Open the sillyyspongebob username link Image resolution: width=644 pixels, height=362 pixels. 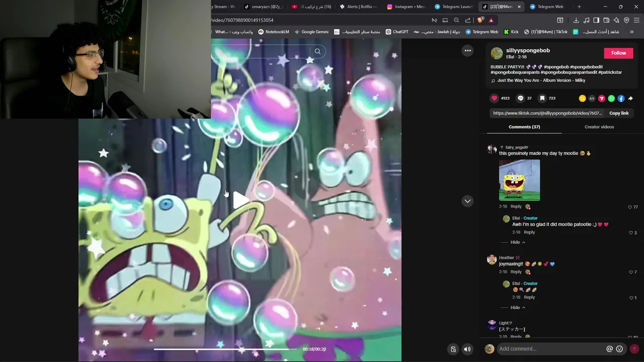click(528, 50)
